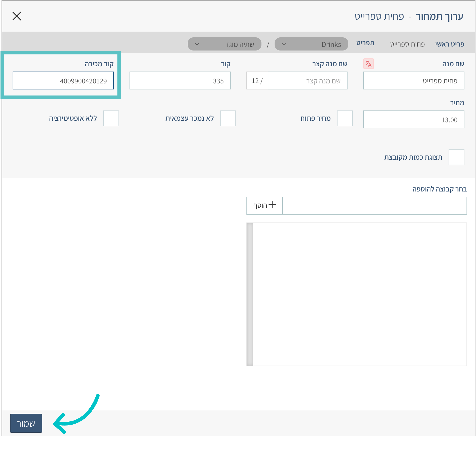Enable the תצוגת כמות מקובצת checkbox
The image size is (476, 453).
(456, 157)
